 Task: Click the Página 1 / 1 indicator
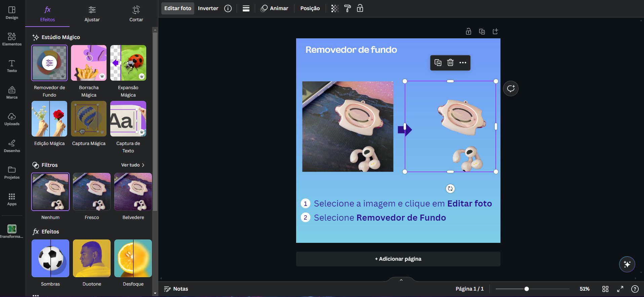[x=470, y=289]
